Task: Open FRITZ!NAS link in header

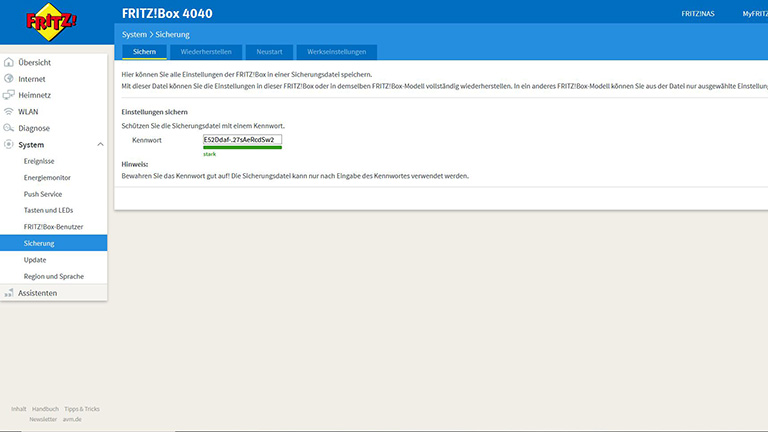Action: (698, 13)
